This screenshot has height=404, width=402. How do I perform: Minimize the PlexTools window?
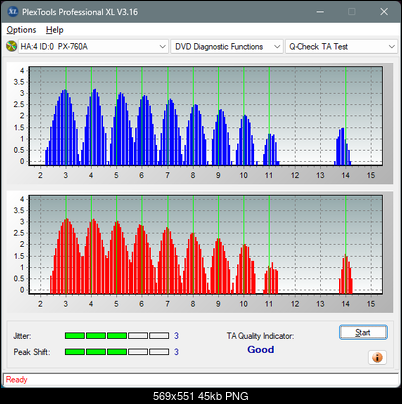(320, 12)
